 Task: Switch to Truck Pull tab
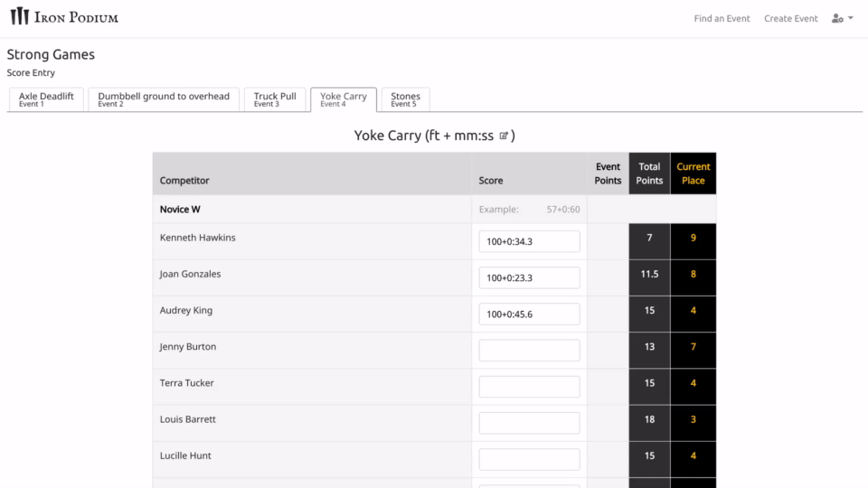click(275, 99)
